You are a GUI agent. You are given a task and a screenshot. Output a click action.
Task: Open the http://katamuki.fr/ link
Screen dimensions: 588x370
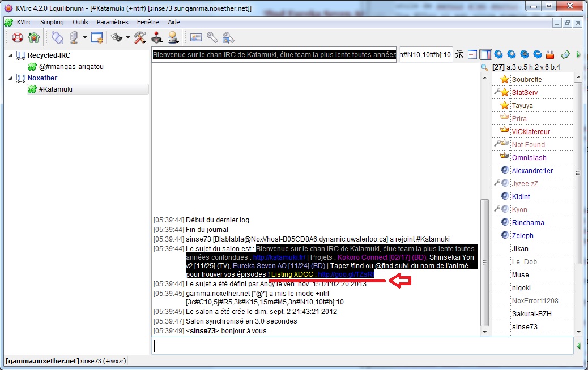point(279,257)
